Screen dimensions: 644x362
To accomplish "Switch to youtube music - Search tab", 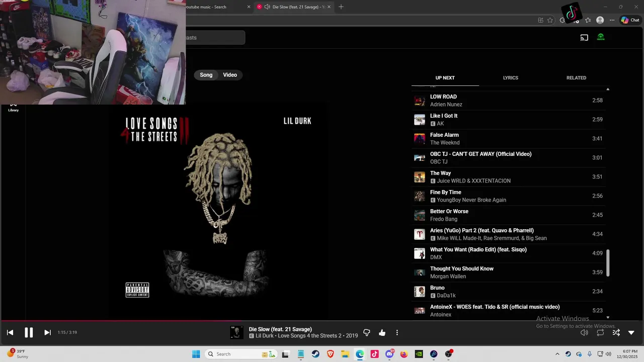I will point(206,7).
